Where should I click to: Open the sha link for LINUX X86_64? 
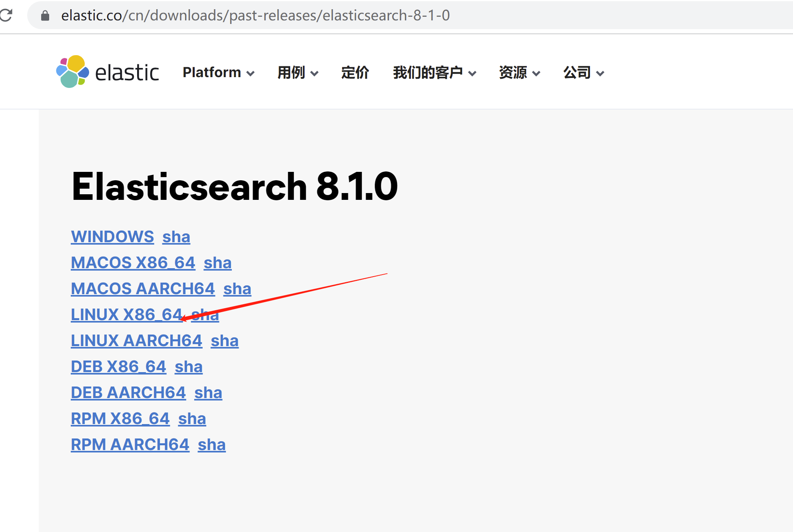point(205,315)
